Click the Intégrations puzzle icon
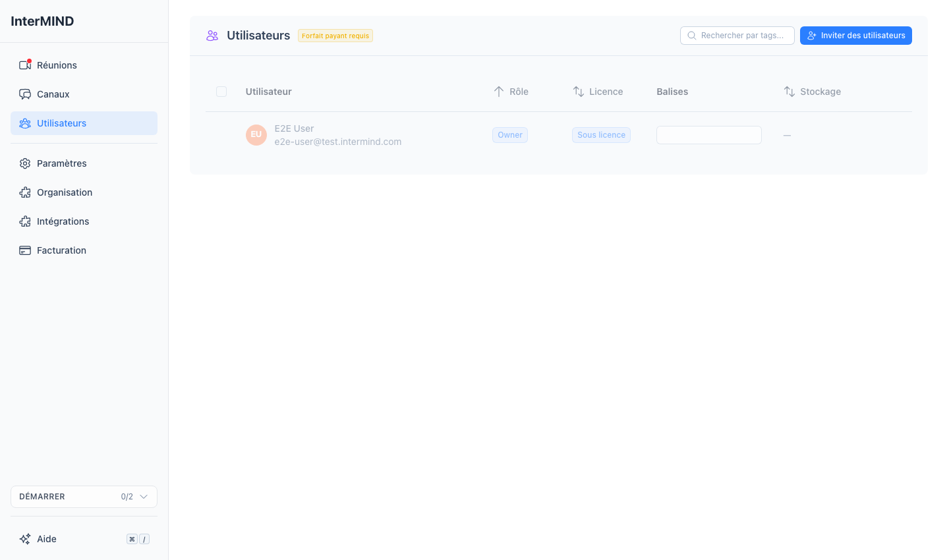Screen dimensions: 949x560 pyautogui.click(x=25, y=221)
